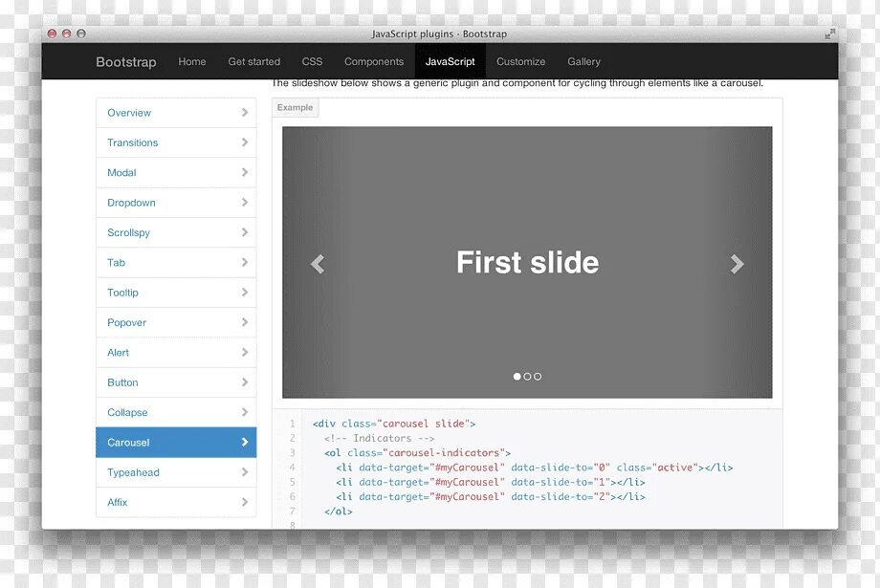Open Scrollspy sidebar link

pos(176,232)
